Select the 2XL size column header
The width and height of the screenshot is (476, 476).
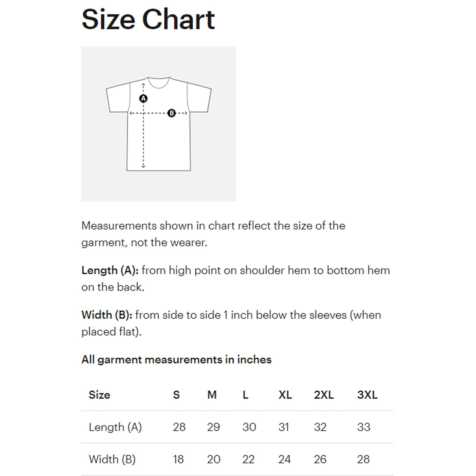point(324,394)
